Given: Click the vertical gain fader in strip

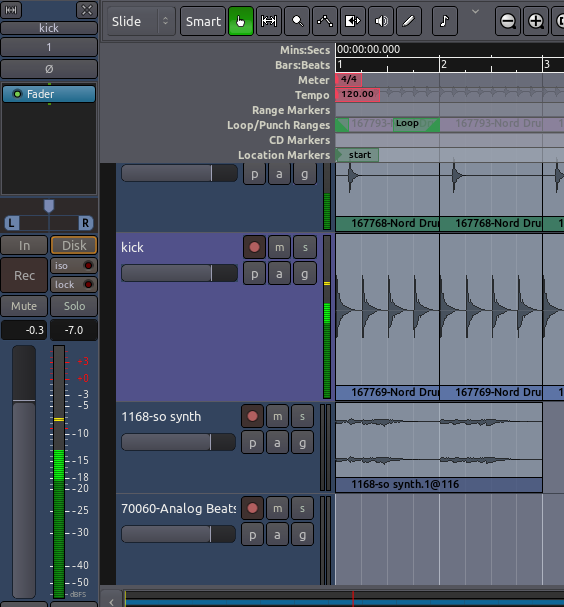Looking at the screenshot, I should 24,472.
